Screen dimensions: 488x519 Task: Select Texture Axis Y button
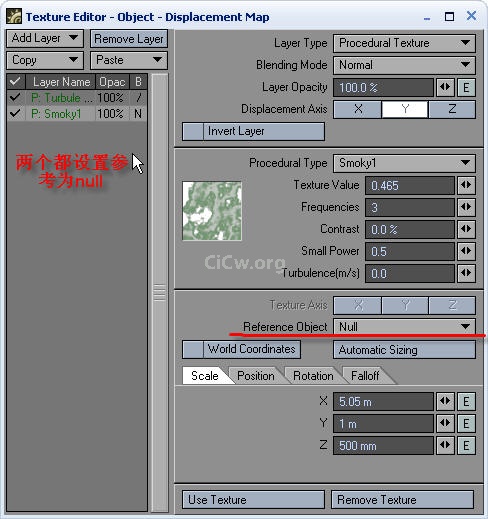[x=405, y=305]
